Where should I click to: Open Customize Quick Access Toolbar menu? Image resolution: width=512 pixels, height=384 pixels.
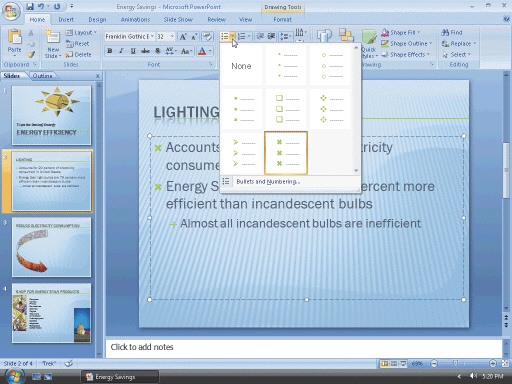[x=72, y=6]
